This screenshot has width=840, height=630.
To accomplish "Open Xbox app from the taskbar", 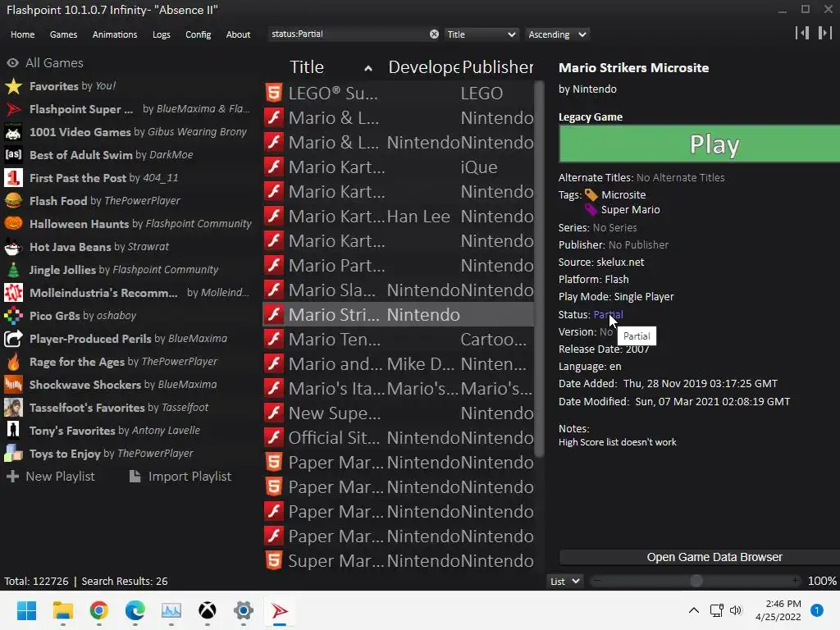I will pos(208,610).
